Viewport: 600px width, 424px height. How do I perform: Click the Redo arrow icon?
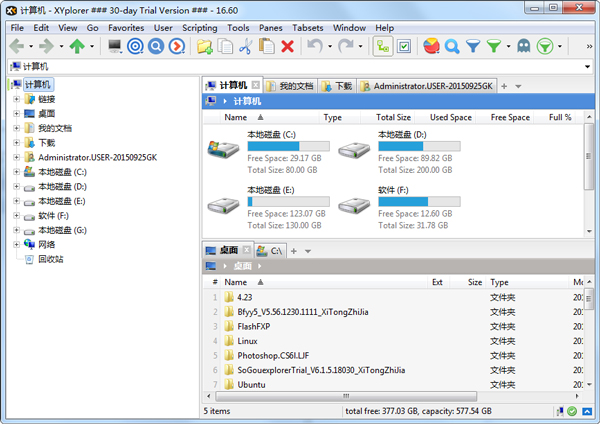(346, 46)
